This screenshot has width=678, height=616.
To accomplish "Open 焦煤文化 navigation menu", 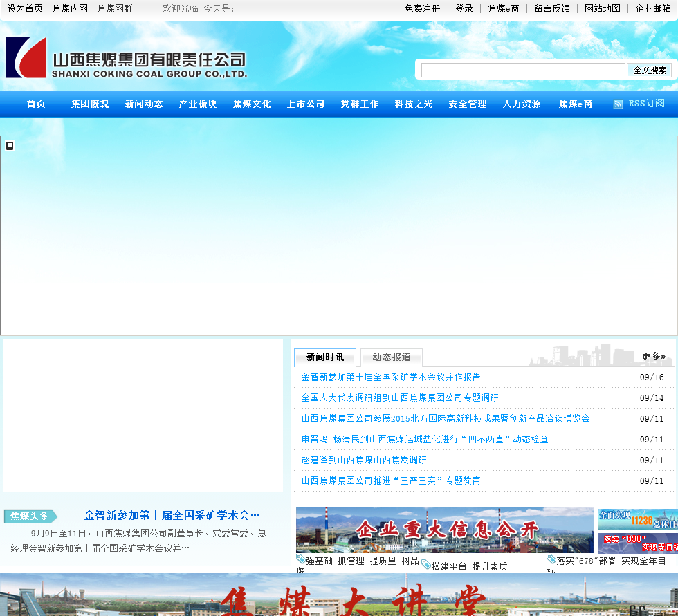I will click(252, 104).
